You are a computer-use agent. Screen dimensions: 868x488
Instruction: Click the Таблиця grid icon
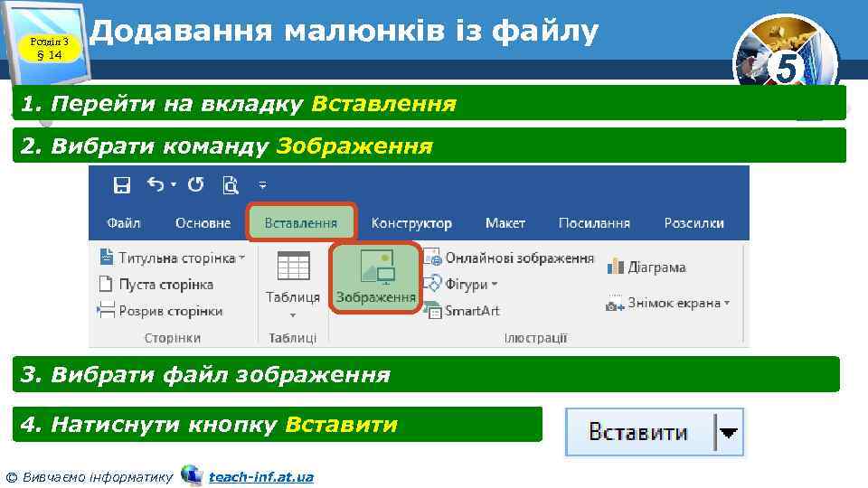pos(293,266)
